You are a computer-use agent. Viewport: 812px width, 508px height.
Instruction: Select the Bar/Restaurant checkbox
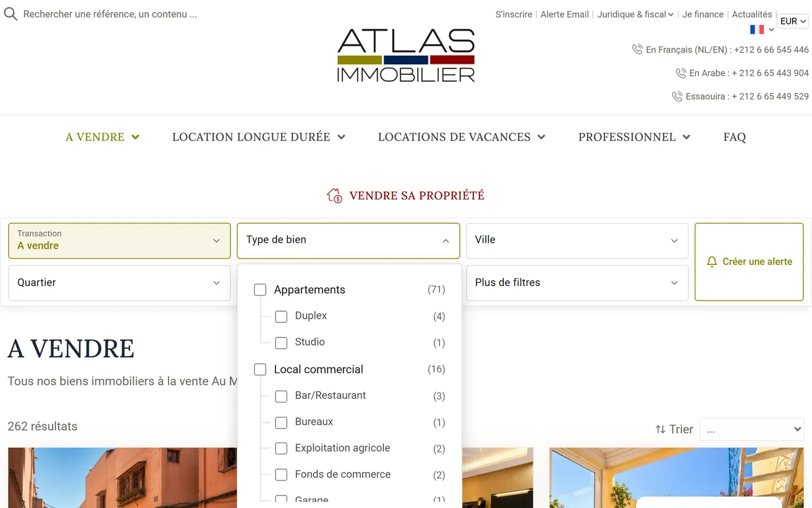coord(281,396)
